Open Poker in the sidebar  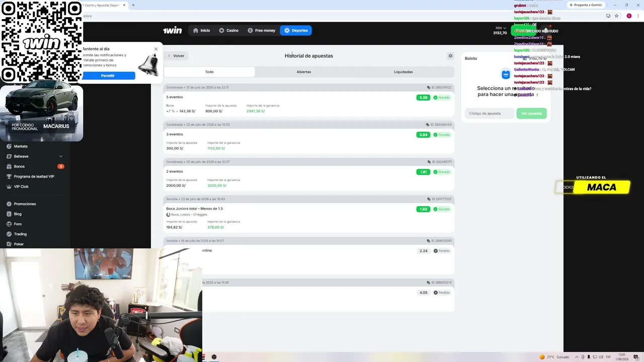pyautogui.click(x=19, y=244)
